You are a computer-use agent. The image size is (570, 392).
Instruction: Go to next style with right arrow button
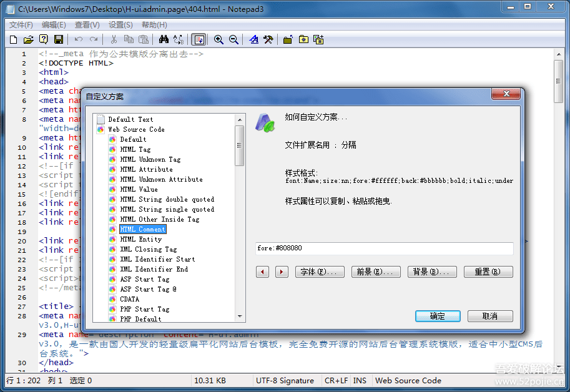click(x=282, y=272)
